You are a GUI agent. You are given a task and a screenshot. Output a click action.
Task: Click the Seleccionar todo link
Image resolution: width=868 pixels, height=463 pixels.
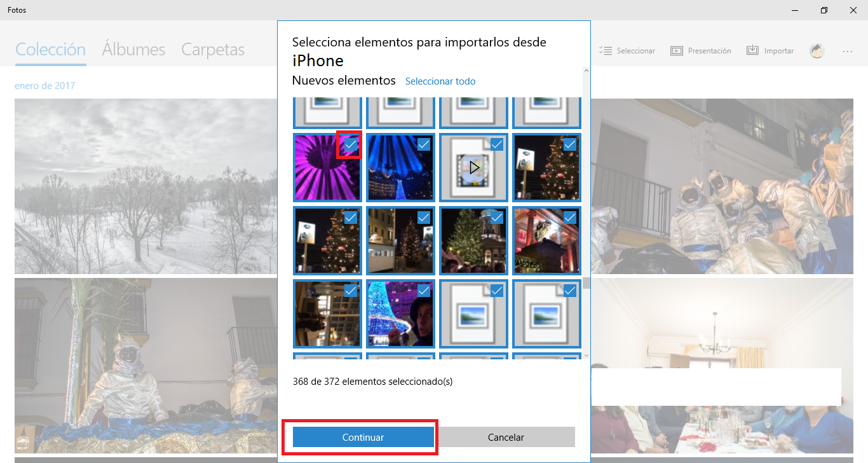[x=440, y=81]
